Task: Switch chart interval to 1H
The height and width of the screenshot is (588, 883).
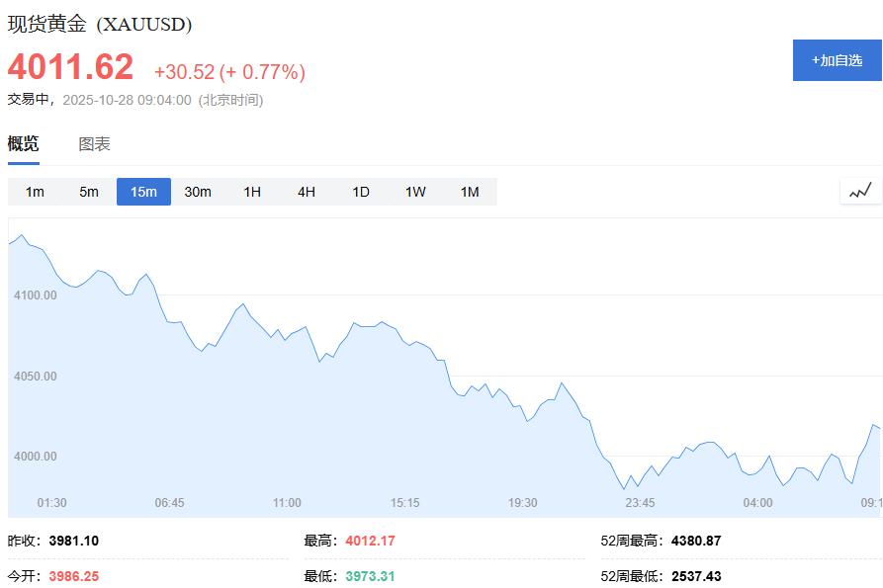Action: click(251, 192)
